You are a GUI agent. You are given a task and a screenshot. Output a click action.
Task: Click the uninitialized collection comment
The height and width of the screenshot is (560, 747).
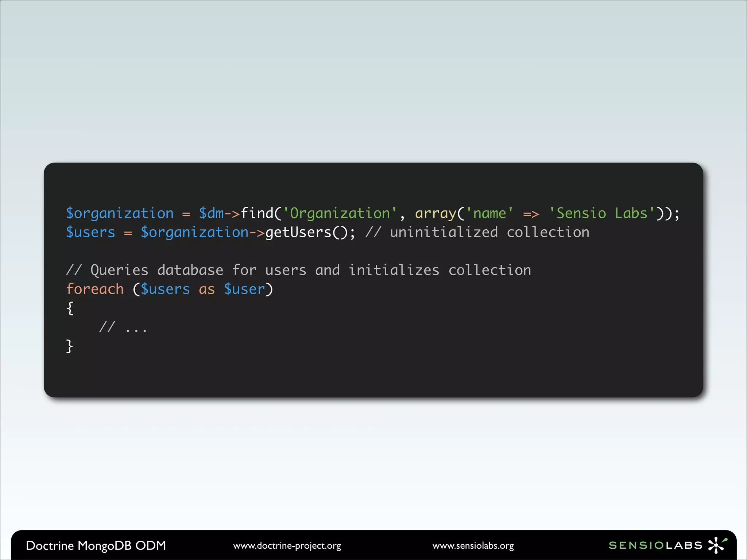(x=477, y=233)
